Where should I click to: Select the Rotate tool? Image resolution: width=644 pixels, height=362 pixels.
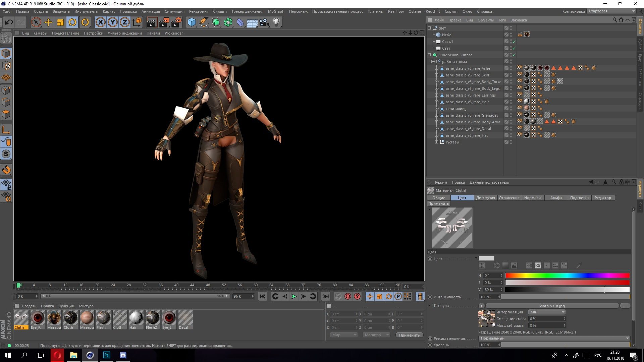pos(72,22)
